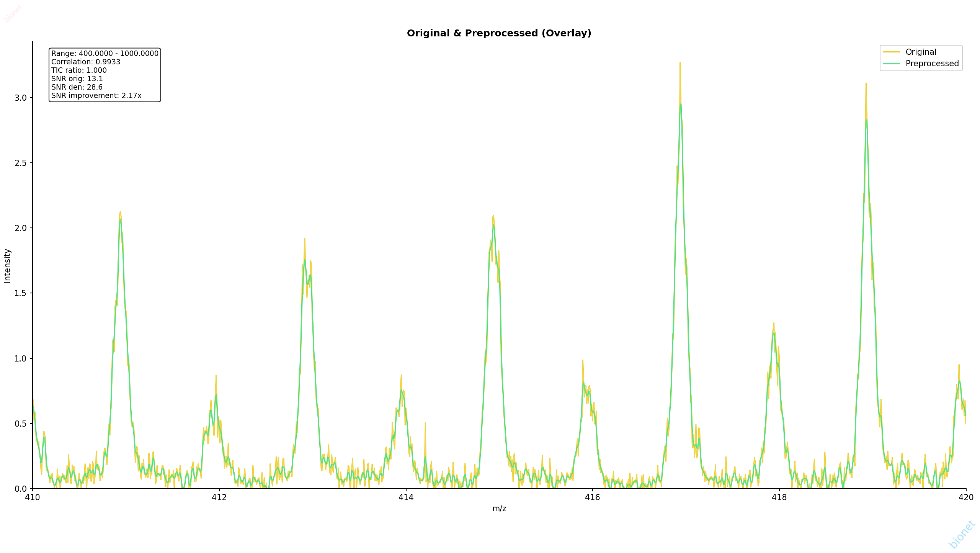
Task: Click the SNR improvement 2.17x text
Action: tap(96, 95)
